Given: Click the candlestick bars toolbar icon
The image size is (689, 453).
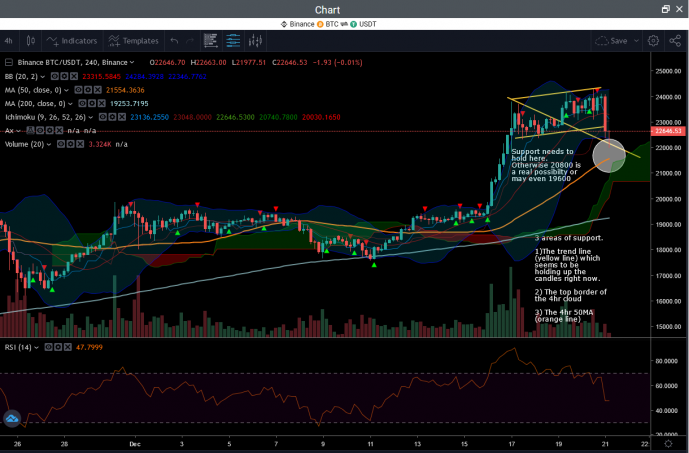Looking at the screenshot, I should 255,41.
